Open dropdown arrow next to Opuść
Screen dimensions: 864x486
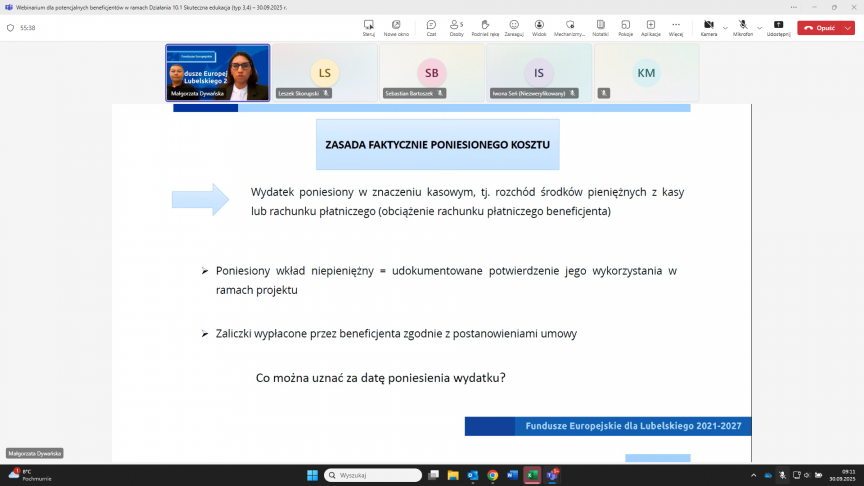[849, 28]
